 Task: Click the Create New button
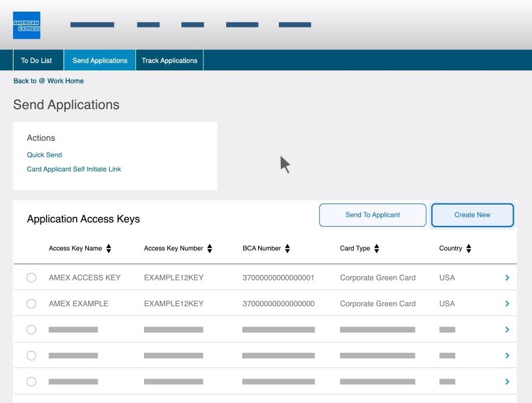tap(472, 215)
